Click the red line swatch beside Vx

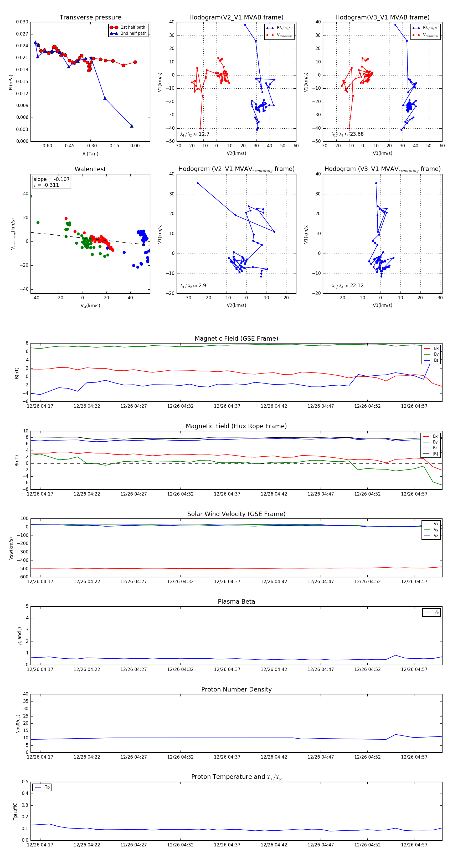pyautogui.click(x=427, y=524)
